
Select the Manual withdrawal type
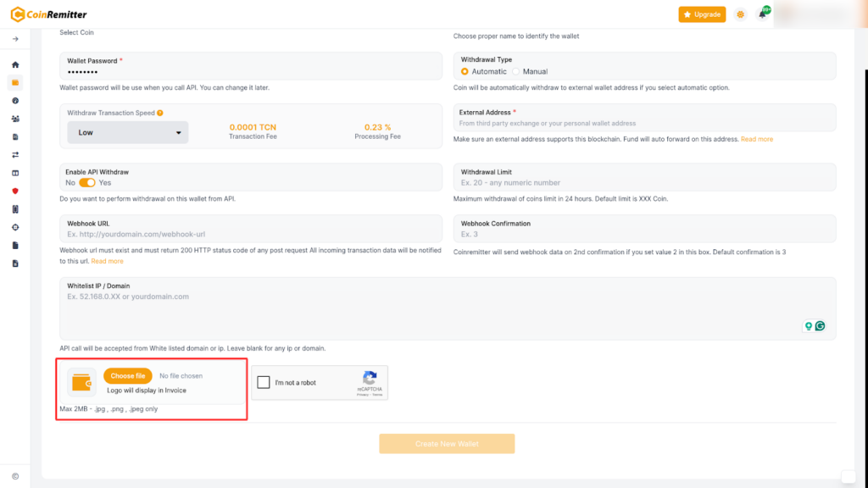(x=516, y=72)
